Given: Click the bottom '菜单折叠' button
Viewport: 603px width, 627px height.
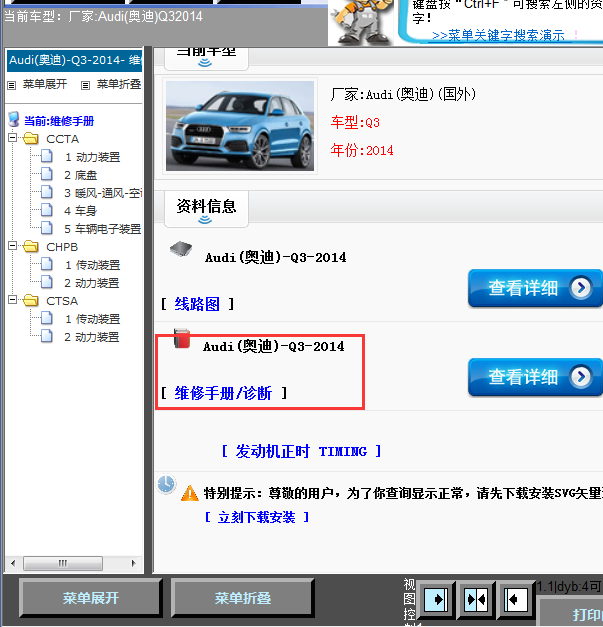Looking at the screenshot, I should point(242,598).
